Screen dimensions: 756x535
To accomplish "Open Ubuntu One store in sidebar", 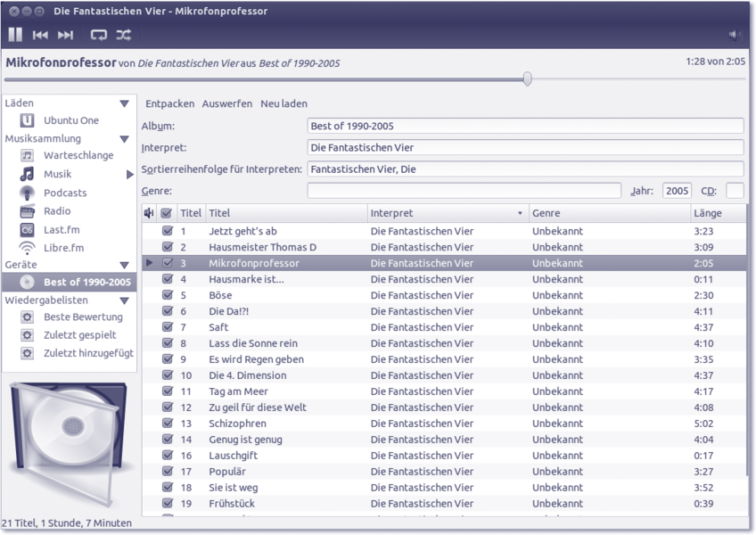I will 70,120.
